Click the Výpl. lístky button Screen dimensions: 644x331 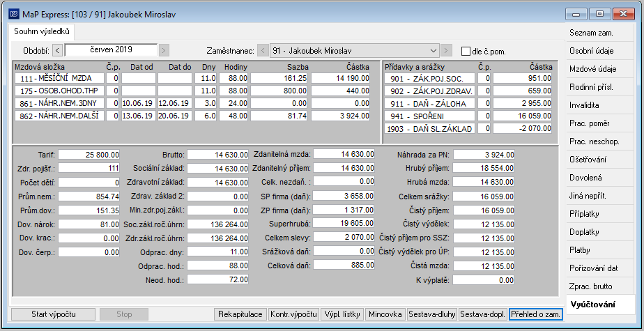point(342,314)
